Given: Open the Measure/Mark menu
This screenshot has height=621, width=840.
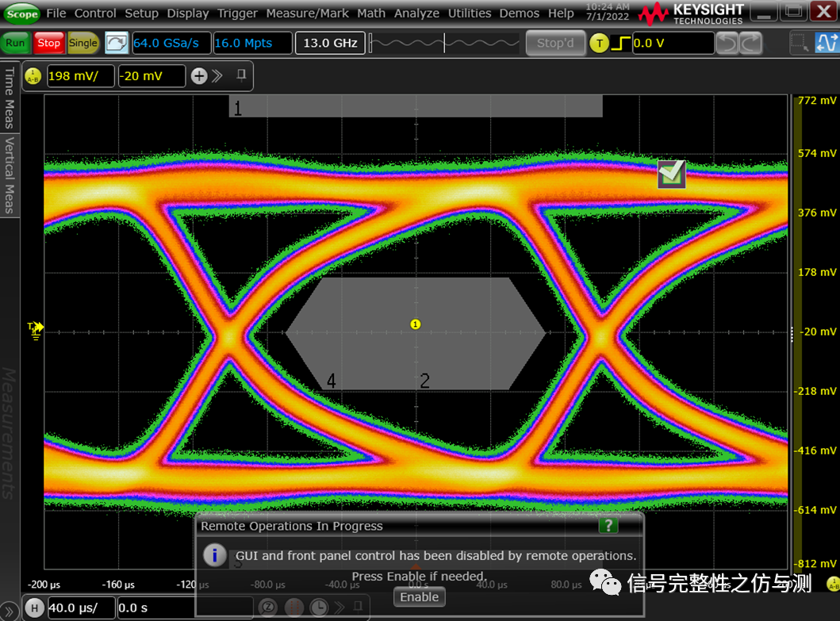Looking at the screenshot, I should coord(307,13).
